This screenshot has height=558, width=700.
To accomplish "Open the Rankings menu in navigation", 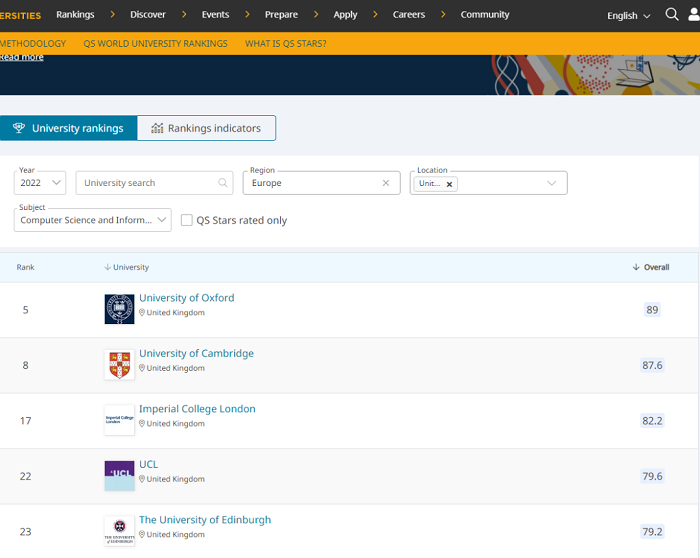I will pos(75,15).
